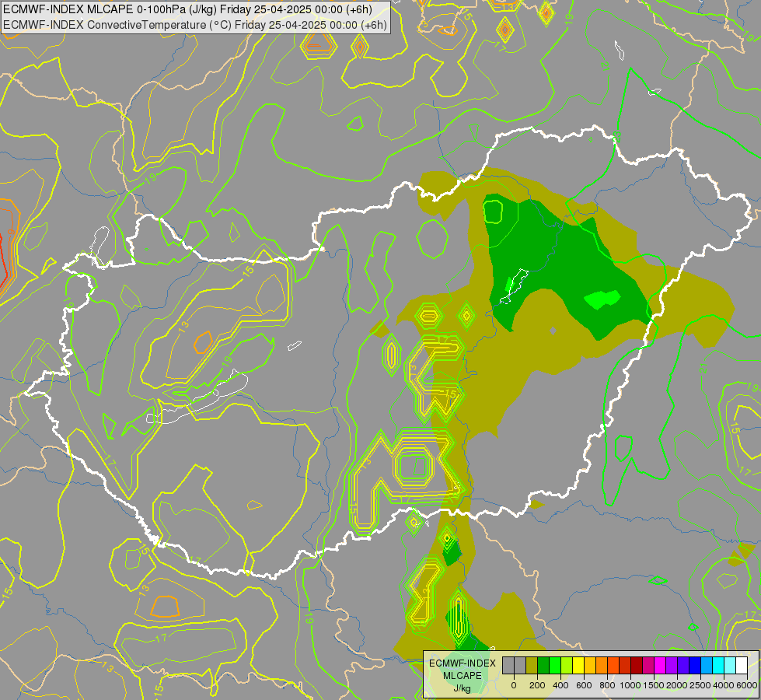Click the MLCAPE label in the legend

(x=462, y=676)
